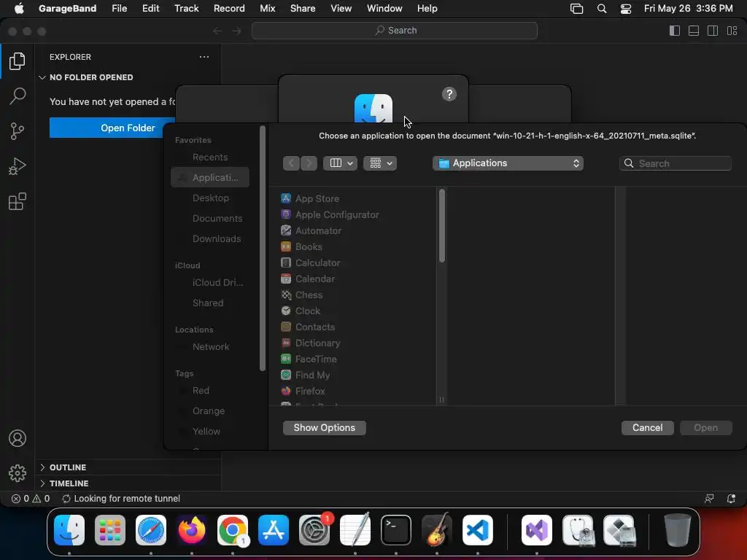The width and height of the screenshot is (747, 560).
Task: Open App Store from the Dock
Action: coord(274,530)
